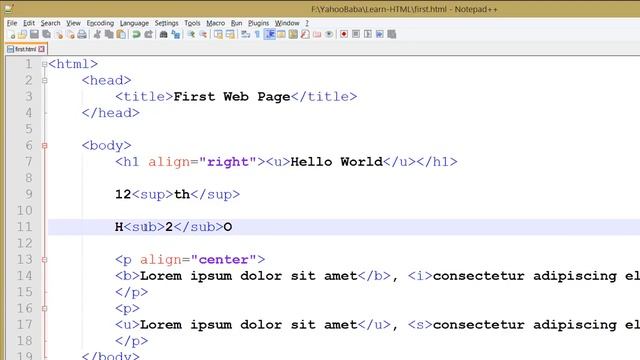
Task: Toggle synchronize horizontal scrolling icon
Action: pos(230,34)
